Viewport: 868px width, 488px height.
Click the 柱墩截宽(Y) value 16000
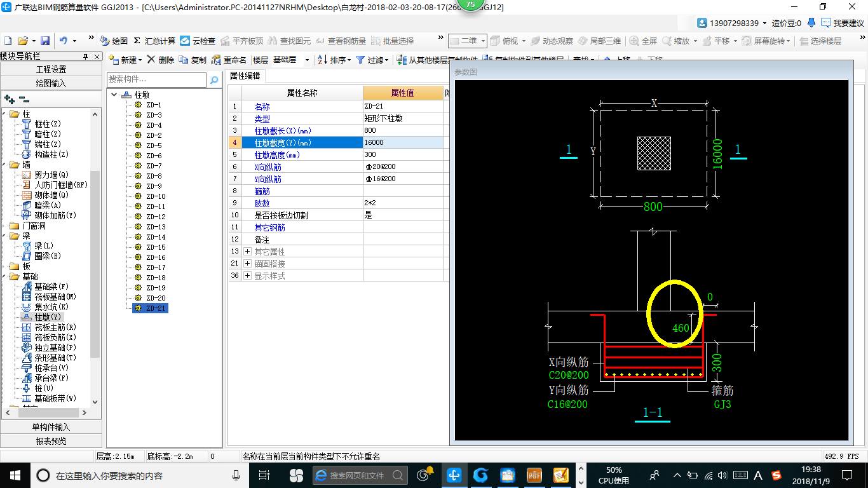pos(403,142)
